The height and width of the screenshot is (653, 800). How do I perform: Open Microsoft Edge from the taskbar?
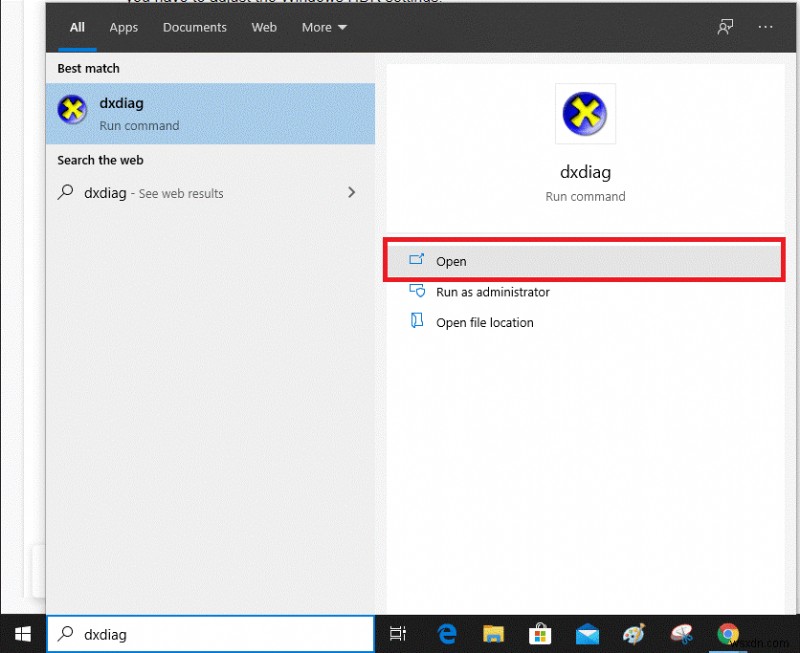point(446,633)
